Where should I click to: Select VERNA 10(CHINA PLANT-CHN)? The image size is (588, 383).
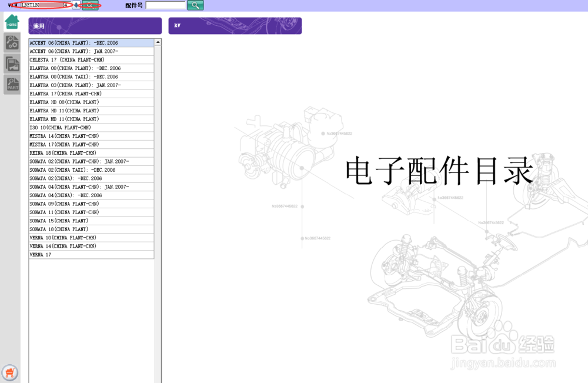(x=91, y=238)
